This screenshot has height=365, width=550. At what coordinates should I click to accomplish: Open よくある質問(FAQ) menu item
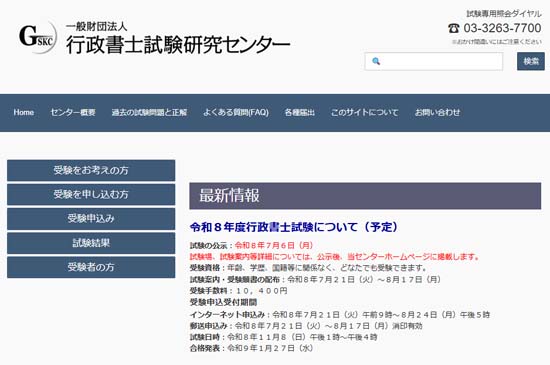[236, 113]
